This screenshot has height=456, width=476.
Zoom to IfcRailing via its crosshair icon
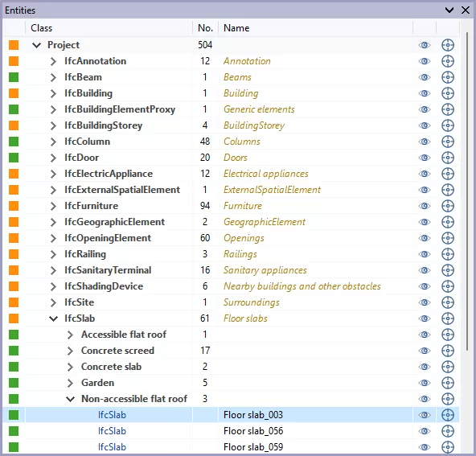pos(448,254)
